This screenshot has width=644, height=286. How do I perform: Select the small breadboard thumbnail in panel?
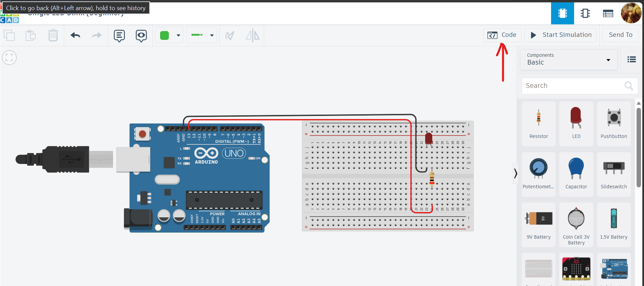pos(539,268)
